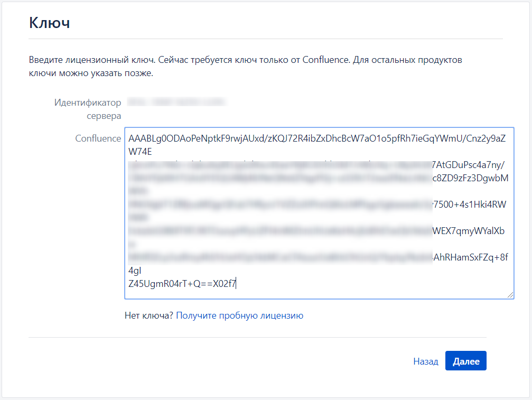Click the "Ключ" page heading
Screen dimensions: 532x400
pos(49,23)
